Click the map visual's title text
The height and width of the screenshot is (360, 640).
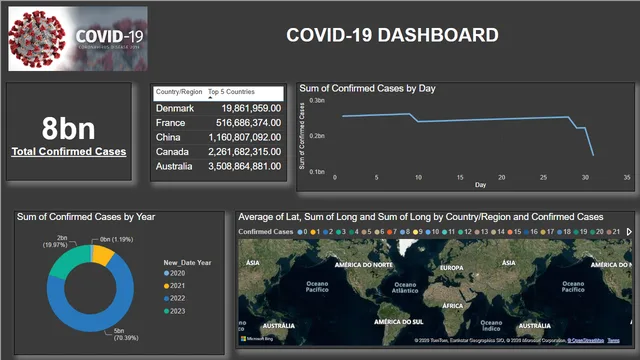click(421, 217)
